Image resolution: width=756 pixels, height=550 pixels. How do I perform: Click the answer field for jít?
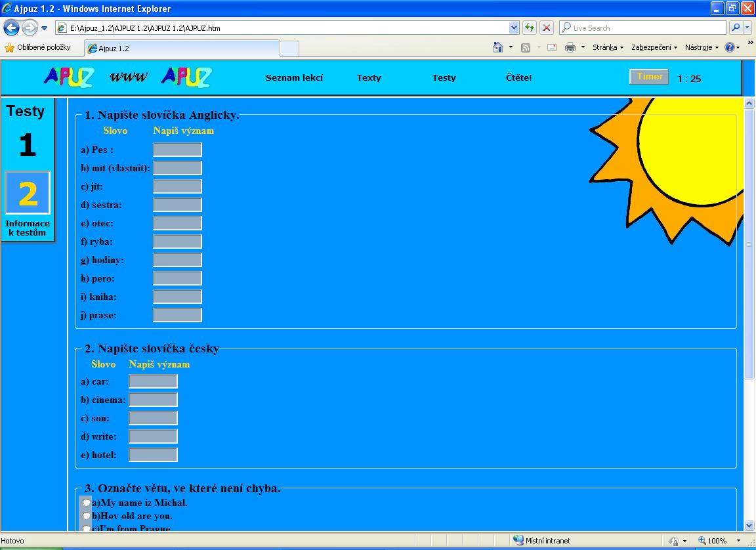tap(177, 186)
